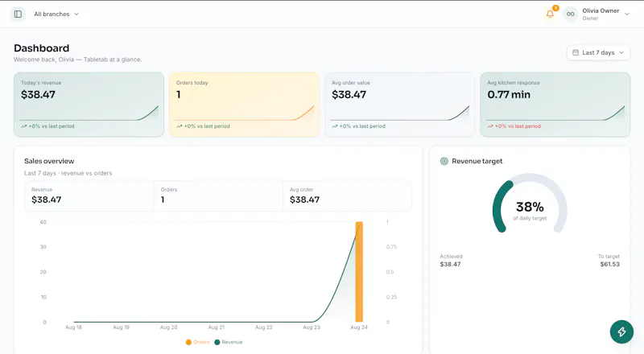The image size is (644, 354).
Task: Open the Orders today card
Action: (x=245, y=105)
